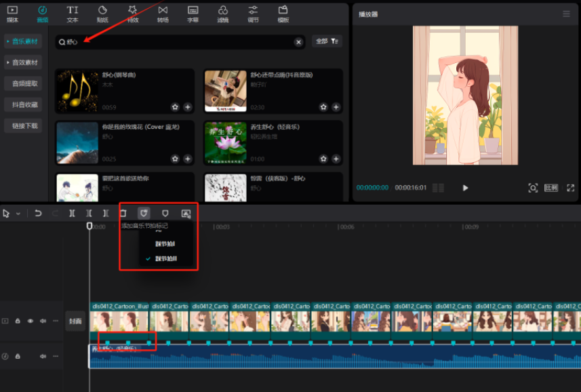Open the 特效 effects tab
The image size is (581, 392).
click(133, 14)
